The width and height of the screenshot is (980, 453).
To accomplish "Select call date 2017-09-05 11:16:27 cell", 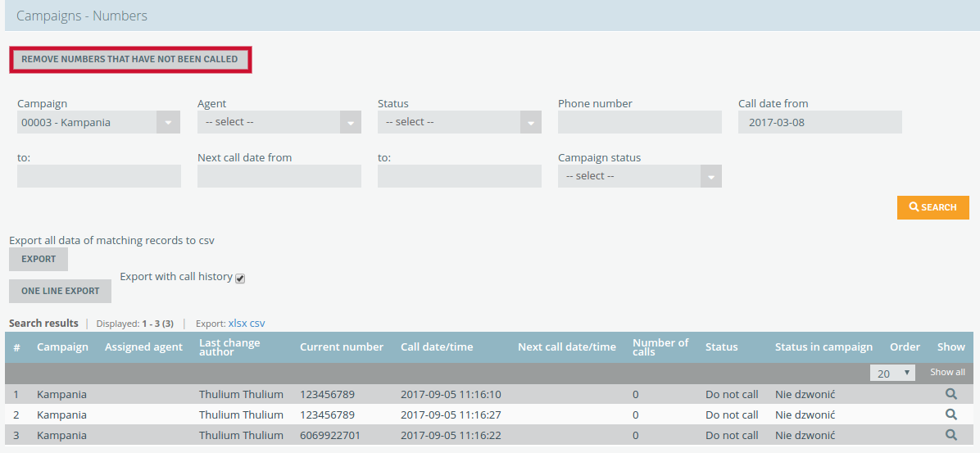I will coord(451,414).
